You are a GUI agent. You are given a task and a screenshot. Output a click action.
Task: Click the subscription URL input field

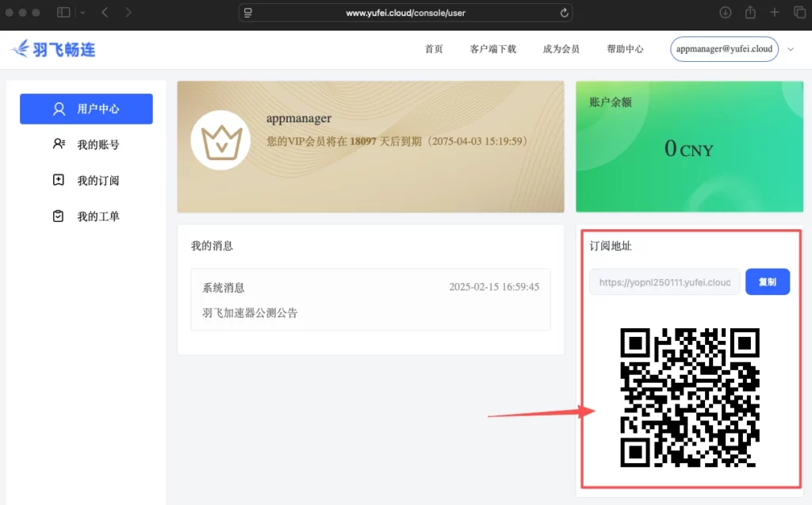[x=664, y=281]
